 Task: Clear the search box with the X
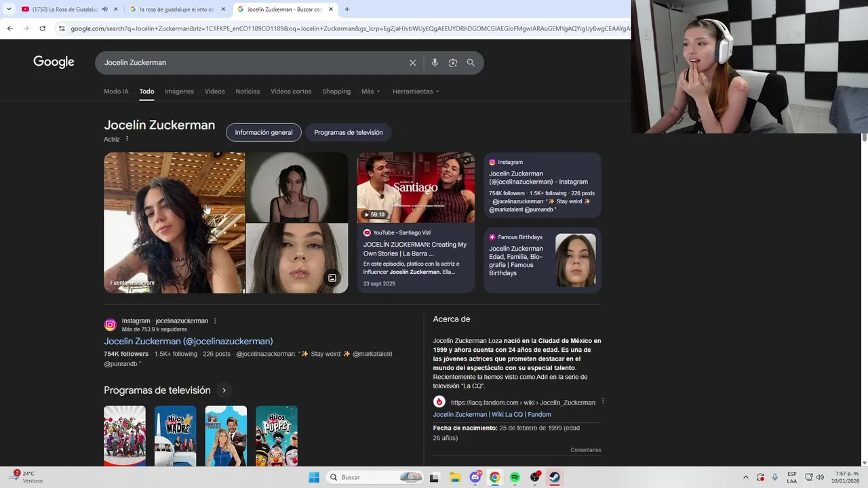(x=412, y=62)
